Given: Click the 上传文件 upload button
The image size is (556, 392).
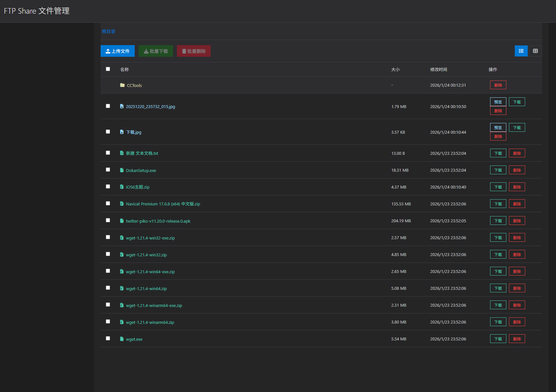Looking at the screenshot, I should (117, 51).
